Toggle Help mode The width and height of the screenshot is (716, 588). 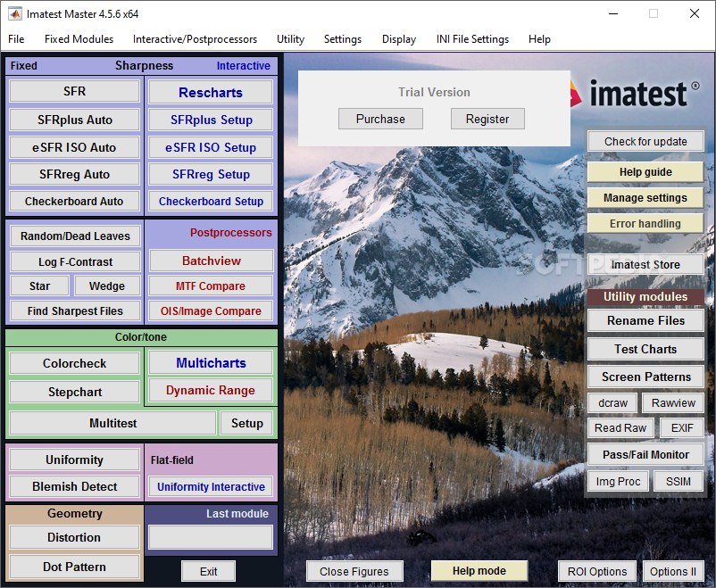point(479,571)
